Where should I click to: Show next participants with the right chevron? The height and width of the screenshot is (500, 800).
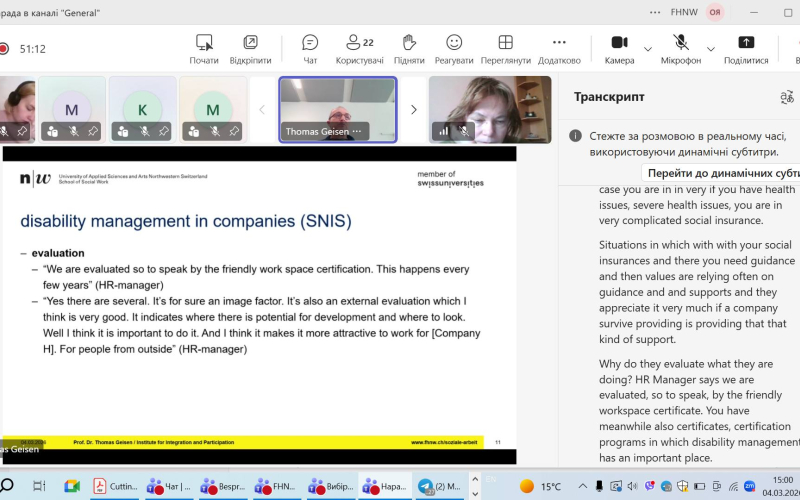click(x=414, y=110)
